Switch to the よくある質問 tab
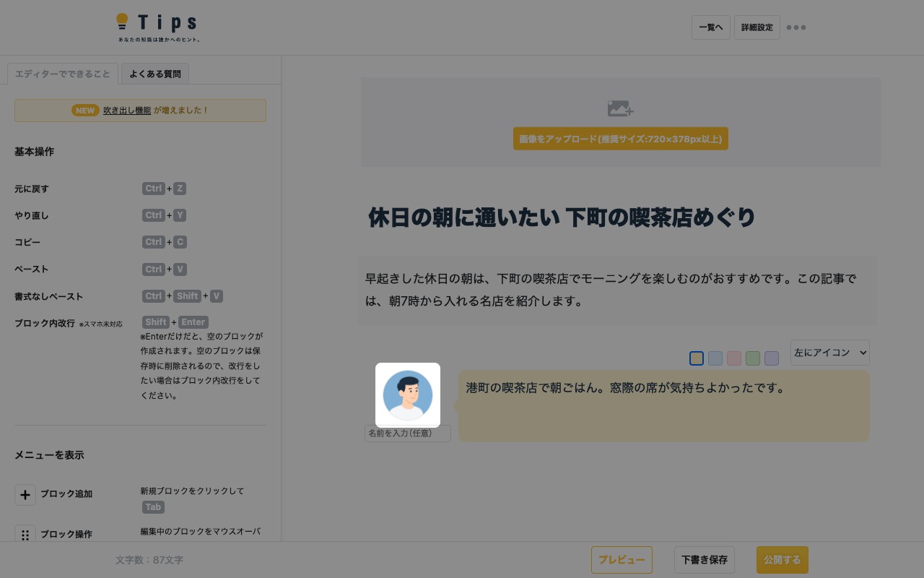This screenshot has width=924, height=578. pos(155,74)
